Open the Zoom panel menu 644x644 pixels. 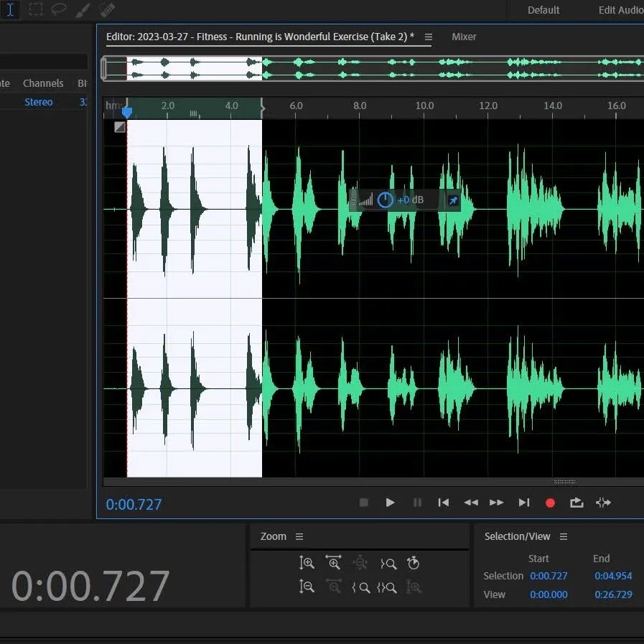point(299,536)
